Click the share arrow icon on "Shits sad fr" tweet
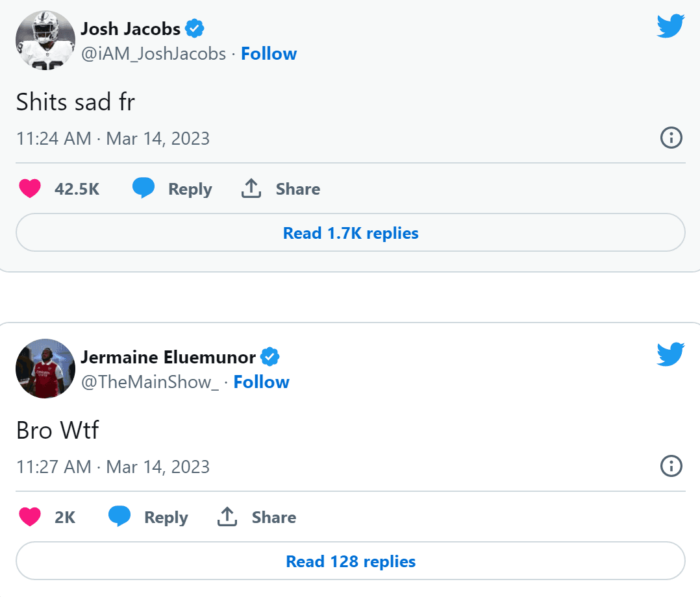This screenshot has height=597, width=700. [x=251, y=189]
